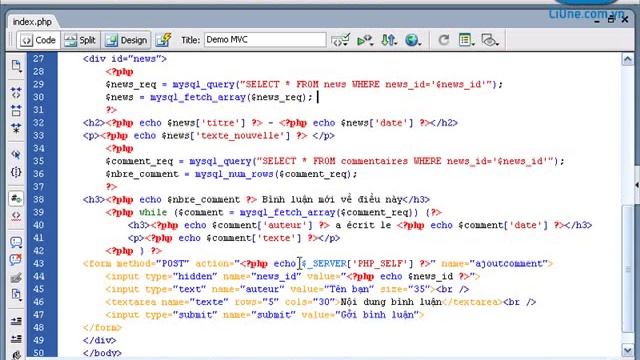Click the vertical scrollbar up arrow

pyautogui.click(x=628, y=60)
